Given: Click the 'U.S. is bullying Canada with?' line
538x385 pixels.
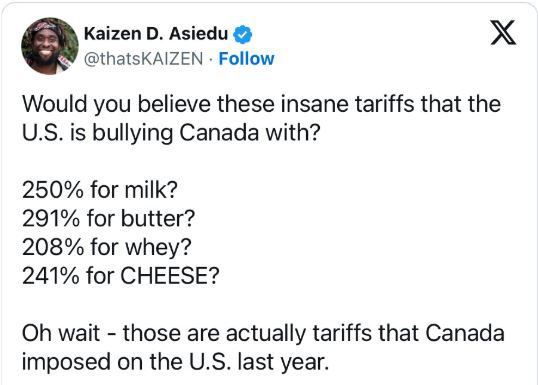Looking at the screenshot, I should (x=171, y=133).
